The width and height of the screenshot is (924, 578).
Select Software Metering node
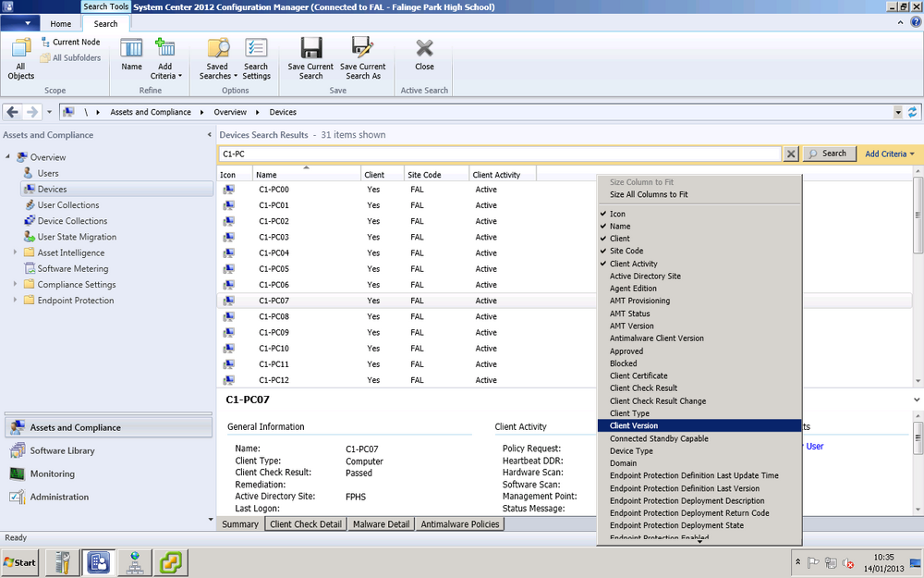(72, 269)
